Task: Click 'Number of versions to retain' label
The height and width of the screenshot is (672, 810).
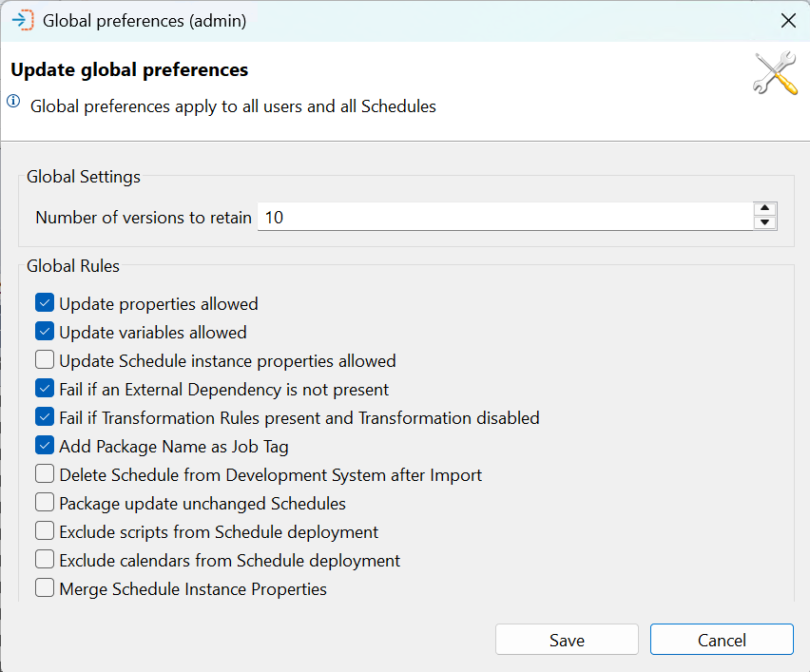Action: (x=144, y=218)
